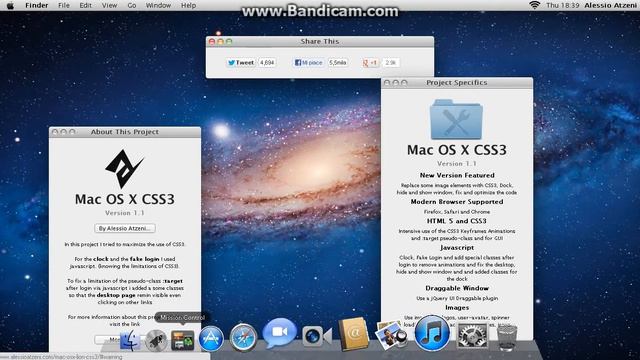Click the About This Project title bar
This screenshot has width=640, height=360.
(124, 132)
